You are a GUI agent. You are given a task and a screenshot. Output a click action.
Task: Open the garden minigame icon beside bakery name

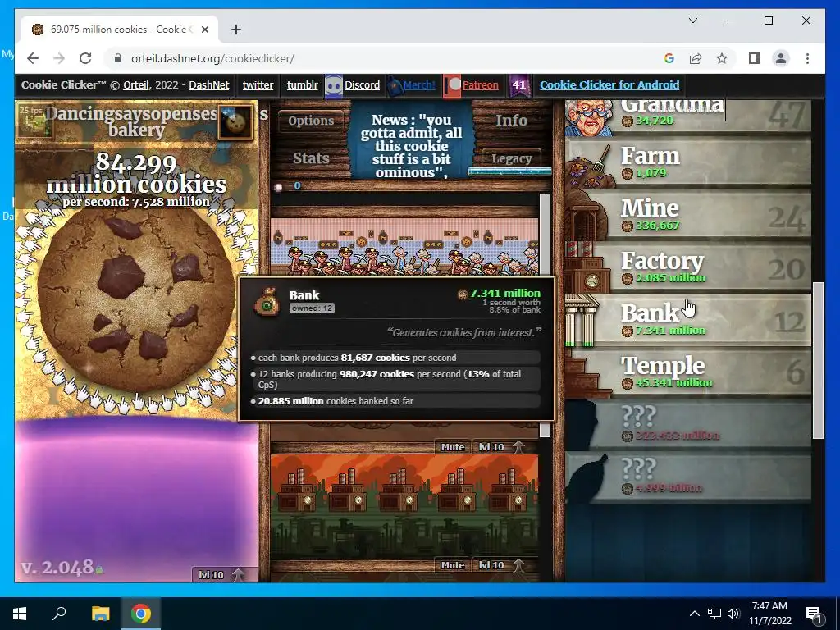(x=34, y=121)
